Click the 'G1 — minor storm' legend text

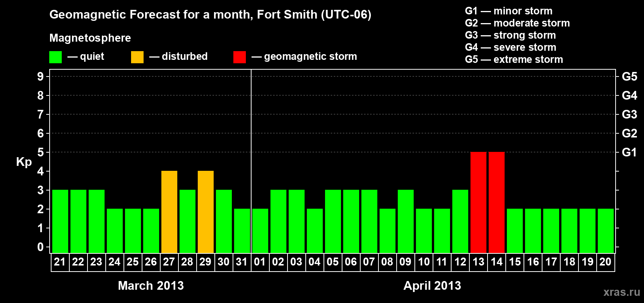[x=509, y=11]
